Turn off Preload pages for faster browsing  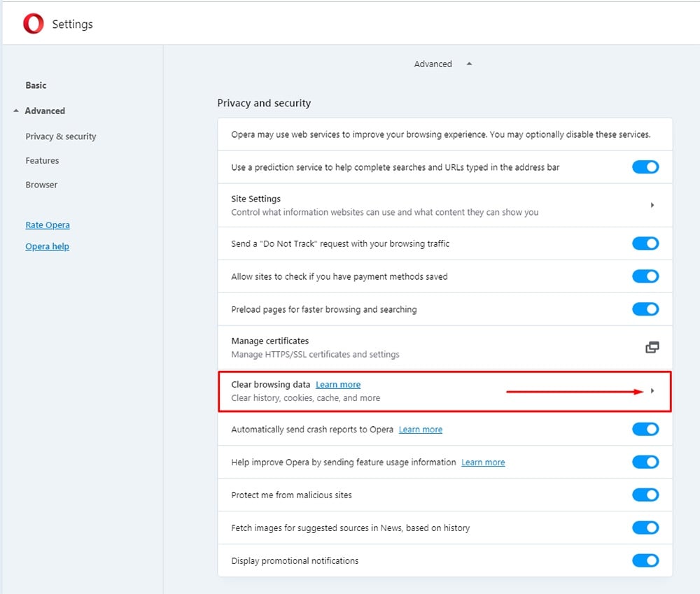click(x=645, y=309)
